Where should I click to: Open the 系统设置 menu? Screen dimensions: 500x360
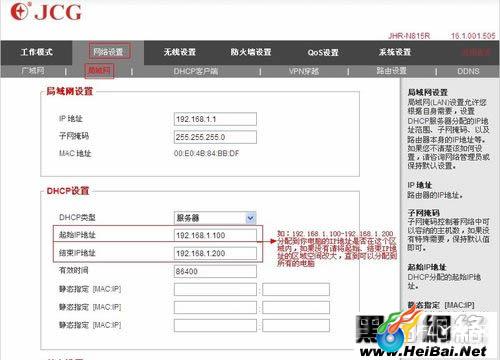395,52
